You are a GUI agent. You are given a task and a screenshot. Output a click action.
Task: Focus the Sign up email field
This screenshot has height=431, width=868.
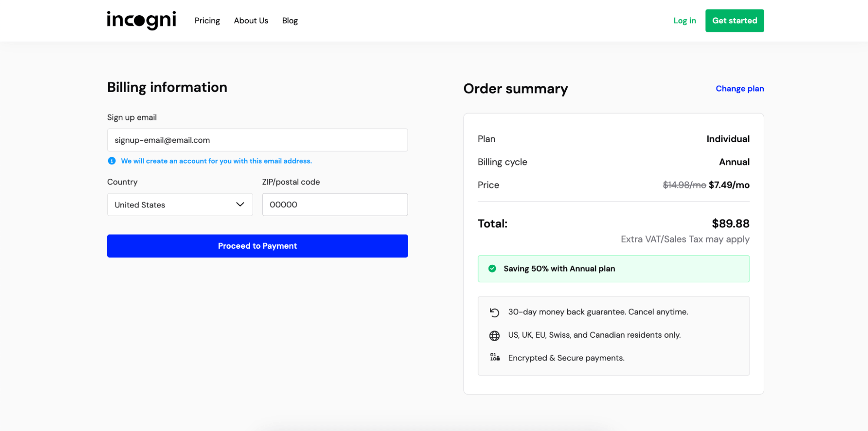[x=257, y=140]
